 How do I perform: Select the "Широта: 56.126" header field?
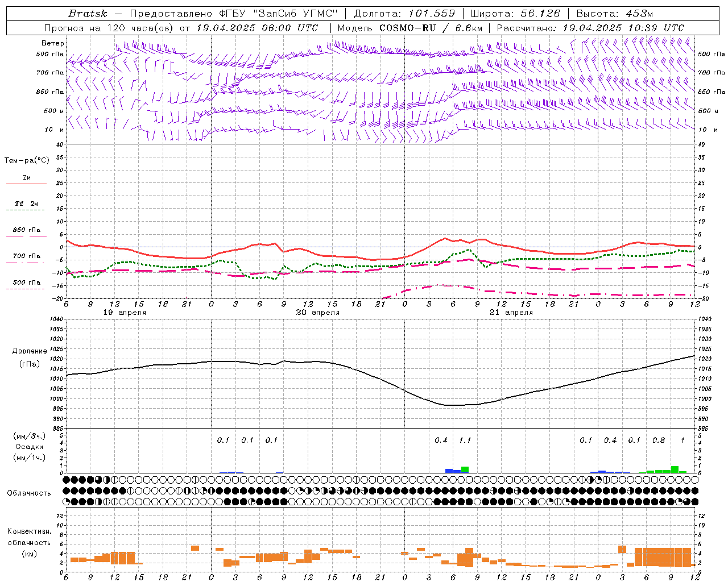coord(515,14)
